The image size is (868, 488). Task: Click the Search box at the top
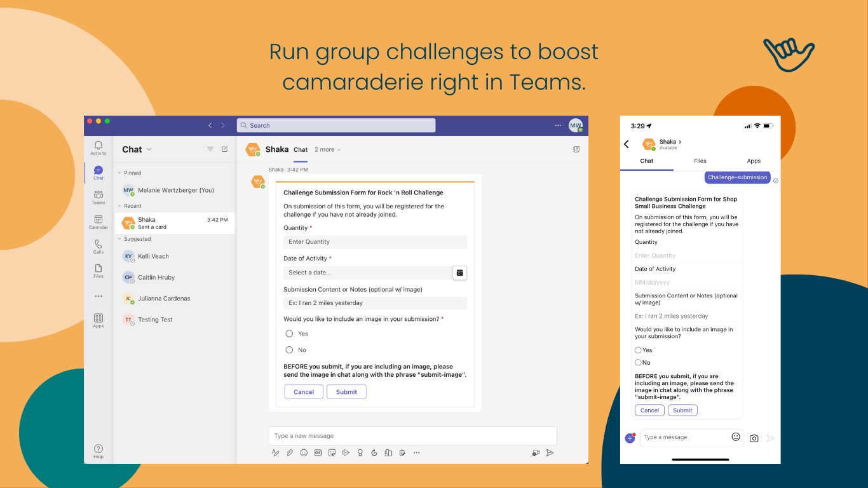(336, 125)
